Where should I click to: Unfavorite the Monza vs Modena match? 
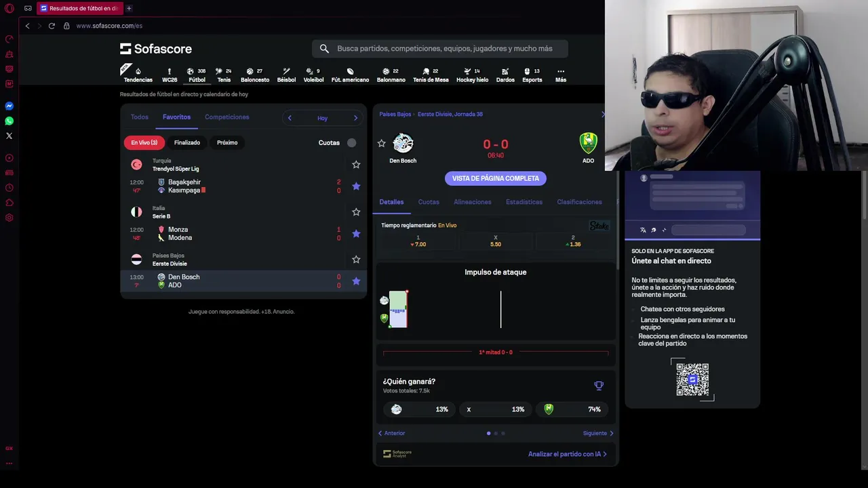tap(356, 234)
